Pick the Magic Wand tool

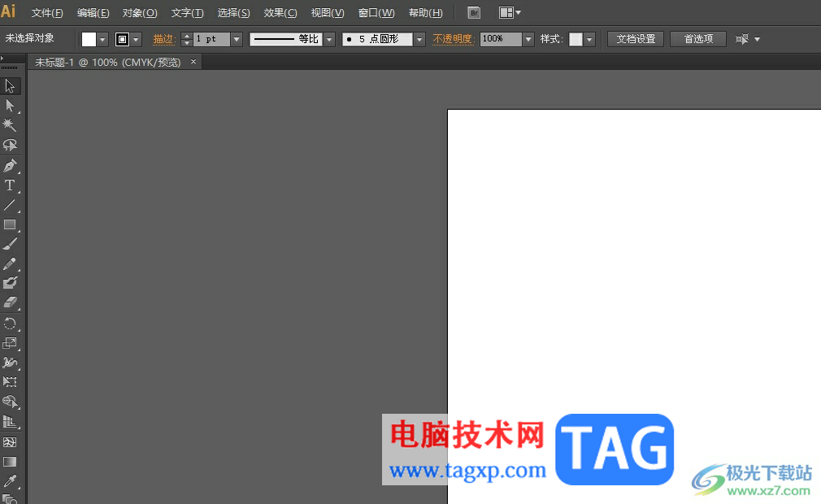click(x=10, y=125)
